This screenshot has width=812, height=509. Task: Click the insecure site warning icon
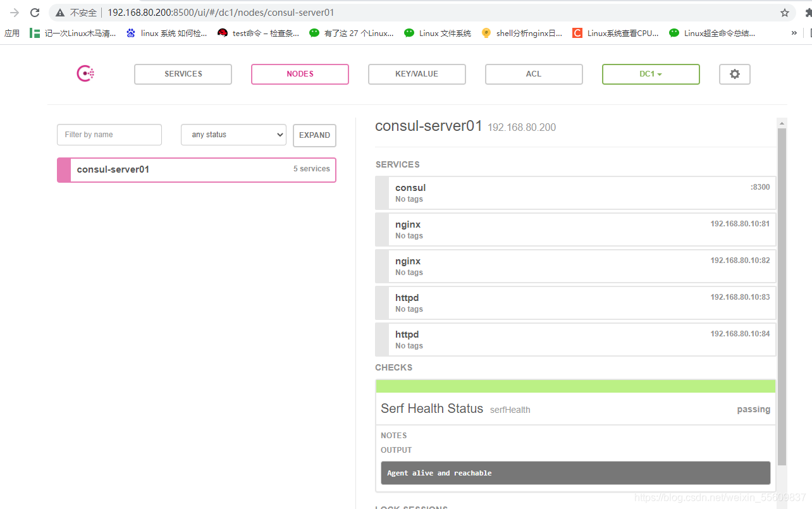(x=59, y=13)
